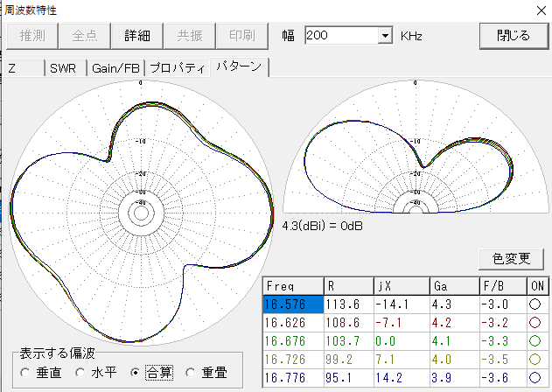Click the Freq column header
Image resolution: width=552 pixels, height=392 pixels.
tap(293, 286)
